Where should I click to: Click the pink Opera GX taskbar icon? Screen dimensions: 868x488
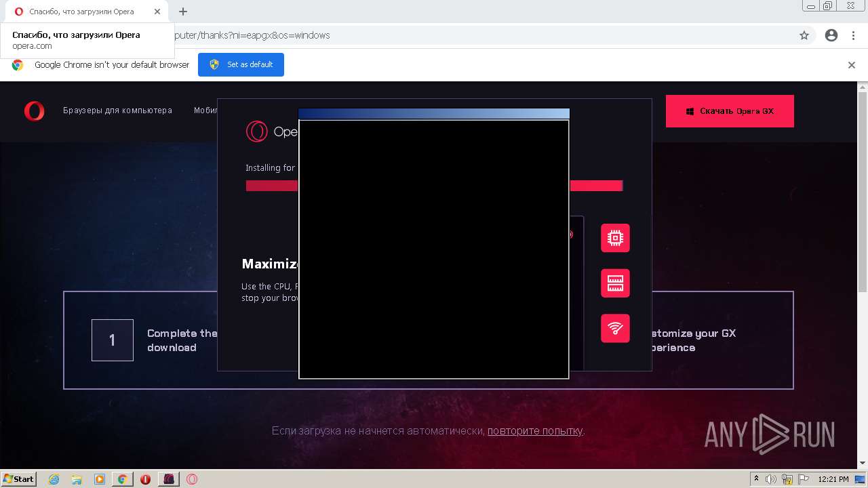pos(192,479)
